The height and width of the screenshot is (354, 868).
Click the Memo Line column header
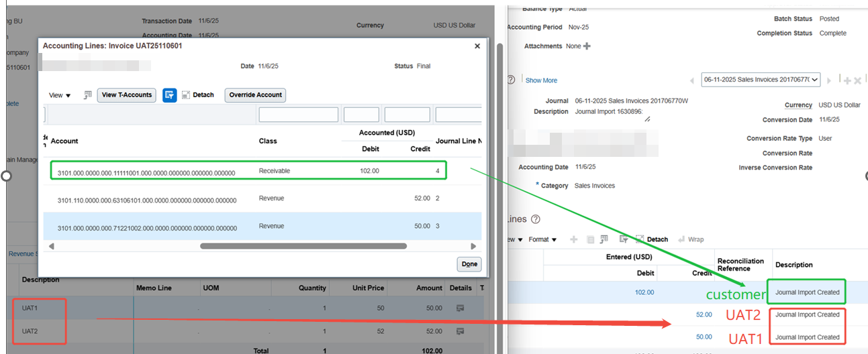coord(154,288)
